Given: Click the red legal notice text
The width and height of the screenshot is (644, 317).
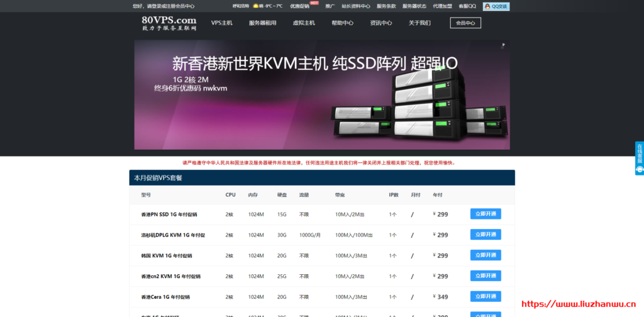Looking at the screenshot, I should pyautogui.click(x=319, y=163).
